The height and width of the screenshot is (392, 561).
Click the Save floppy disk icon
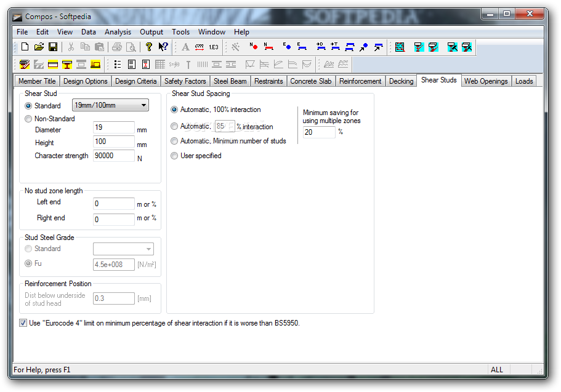tap(53, 47)
